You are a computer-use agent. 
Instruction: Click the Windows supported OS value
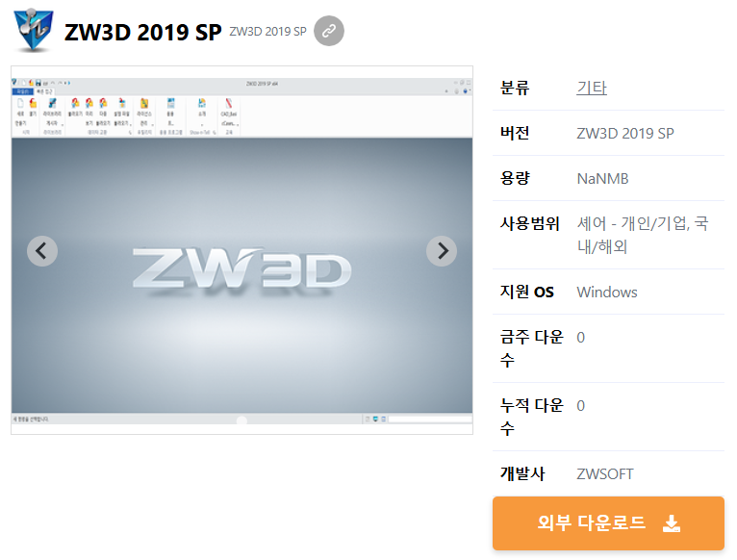[607, 292]
